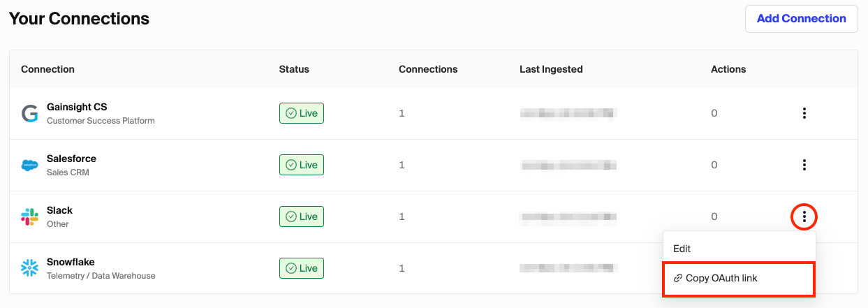Viewport: 868px width, 308px height.
Task: Click the Status column header
Action: click(x=294, y=69)
